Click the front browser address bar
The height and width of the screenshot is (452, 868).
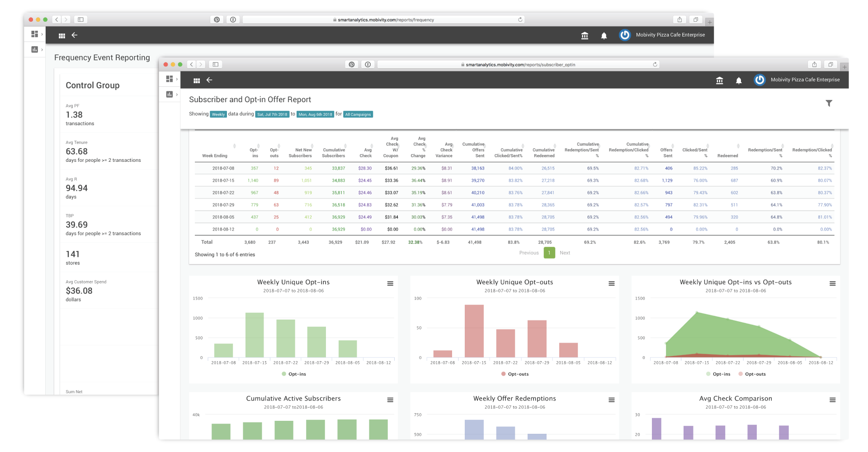(518, 65)
